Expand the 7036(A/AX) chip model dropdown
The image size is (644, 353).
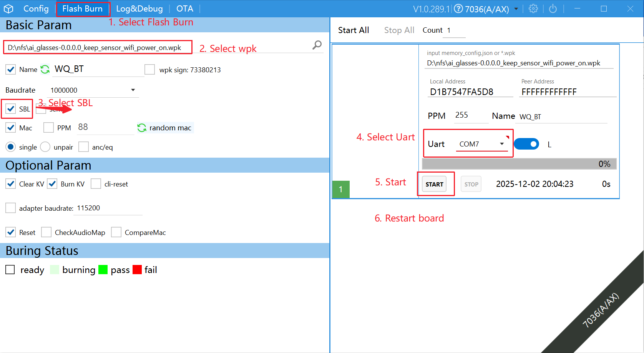coord(516,9)
